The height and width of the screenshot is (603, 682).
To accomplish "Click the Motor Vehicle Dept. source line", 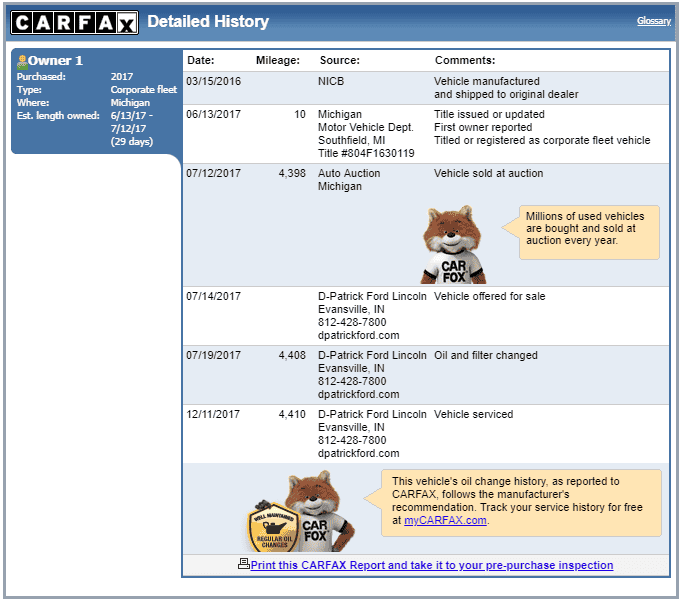I will [365, 127].
